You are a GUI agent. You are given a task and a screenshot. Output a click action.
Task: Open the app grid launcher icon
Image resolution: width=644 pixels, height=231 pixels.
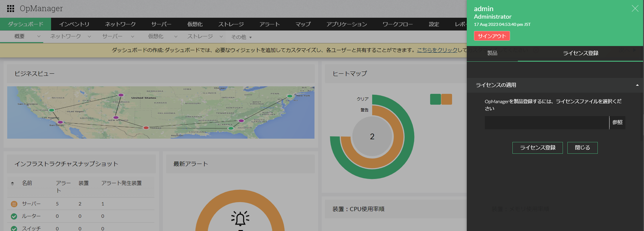click(11, 8)
